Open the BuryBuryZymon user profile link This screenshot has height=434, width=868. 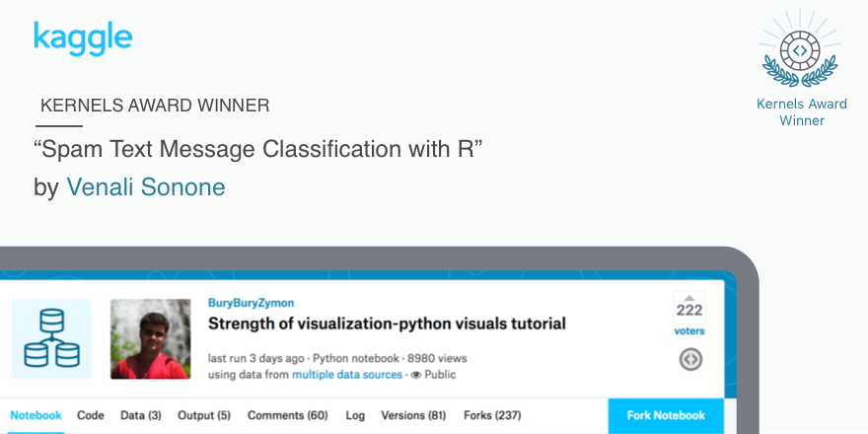tap(251, 303)
